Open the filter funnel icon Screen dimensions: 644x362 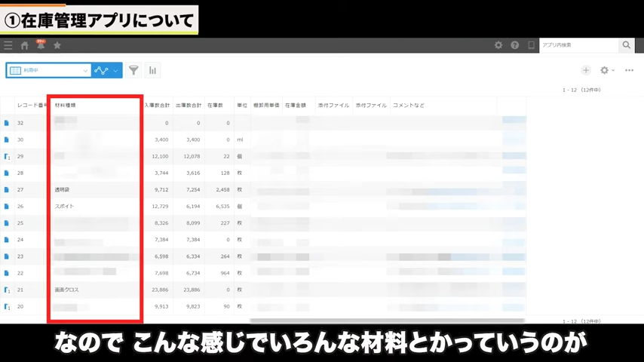click(x=133, y=70)
